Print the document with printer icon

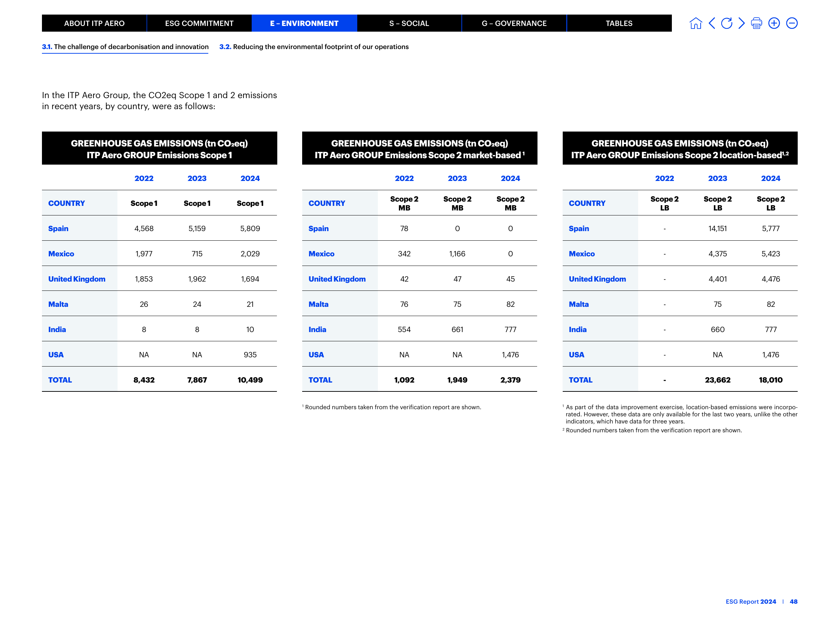pyautogui.click(x=756, y=23)
